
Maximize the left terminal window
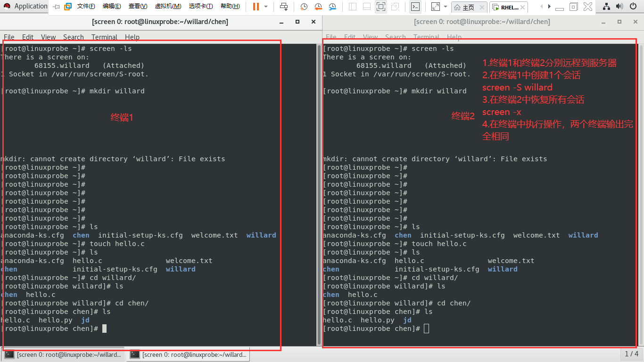(x=297, y=22)
